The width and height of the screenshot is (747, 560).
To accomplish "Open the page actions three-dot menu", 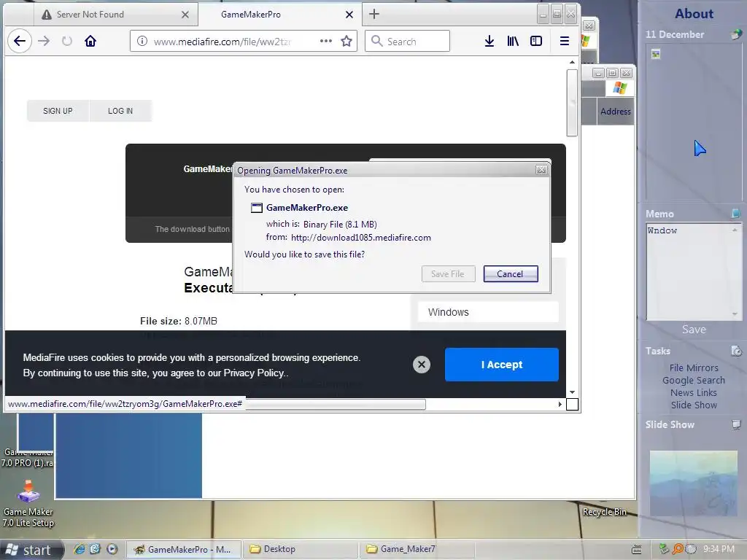I will [x=326, y=41].
